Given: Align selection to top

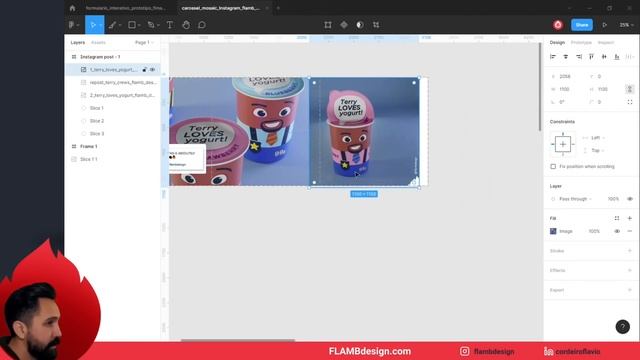Looking at the screenshot, I should coord(591,57).
